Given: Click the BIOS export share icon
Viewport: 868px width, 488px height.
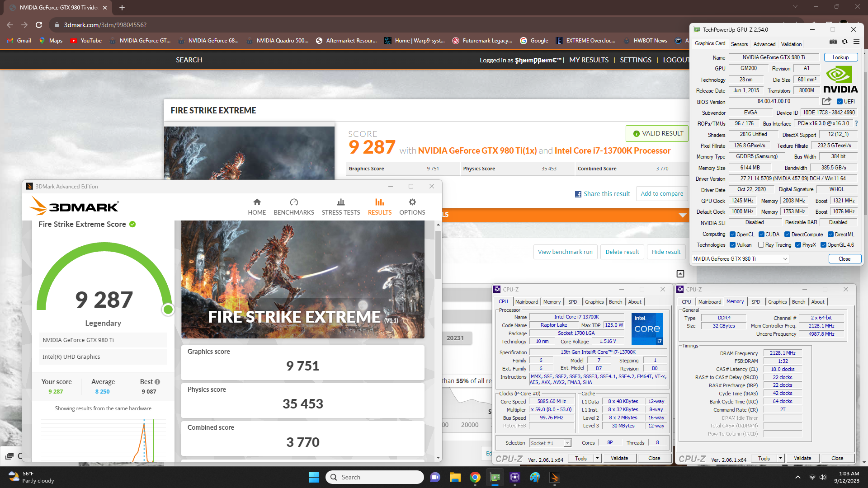Looking at the screenshot, I should click(826, 101).
